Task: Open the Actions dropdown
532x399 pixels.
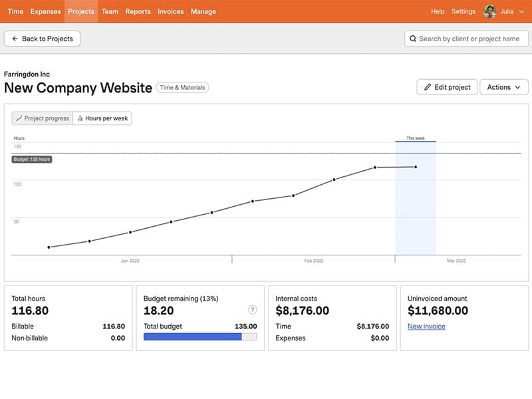Action: tap(503, 87)
